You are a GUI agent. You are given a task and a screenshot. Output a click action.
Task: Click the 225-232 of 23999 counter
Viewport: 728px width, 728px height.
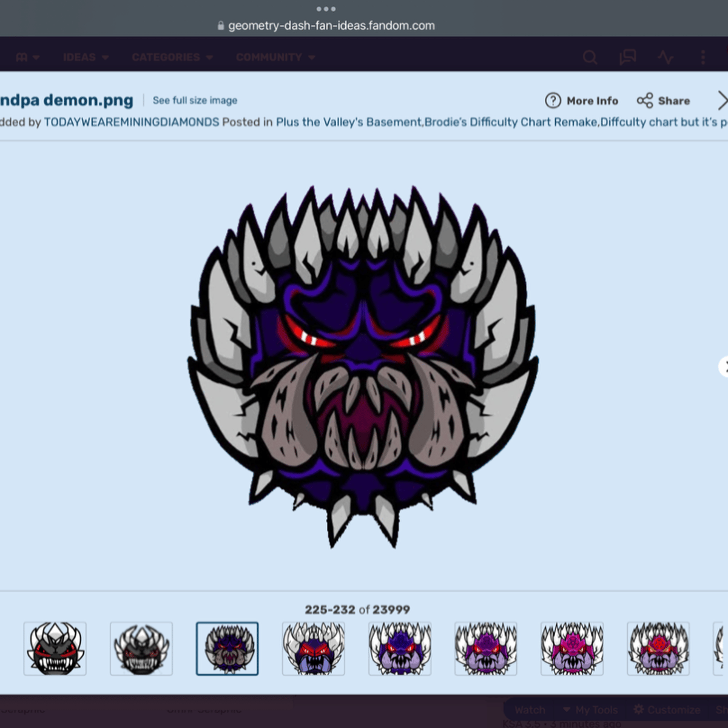click(x=357, y=610)
